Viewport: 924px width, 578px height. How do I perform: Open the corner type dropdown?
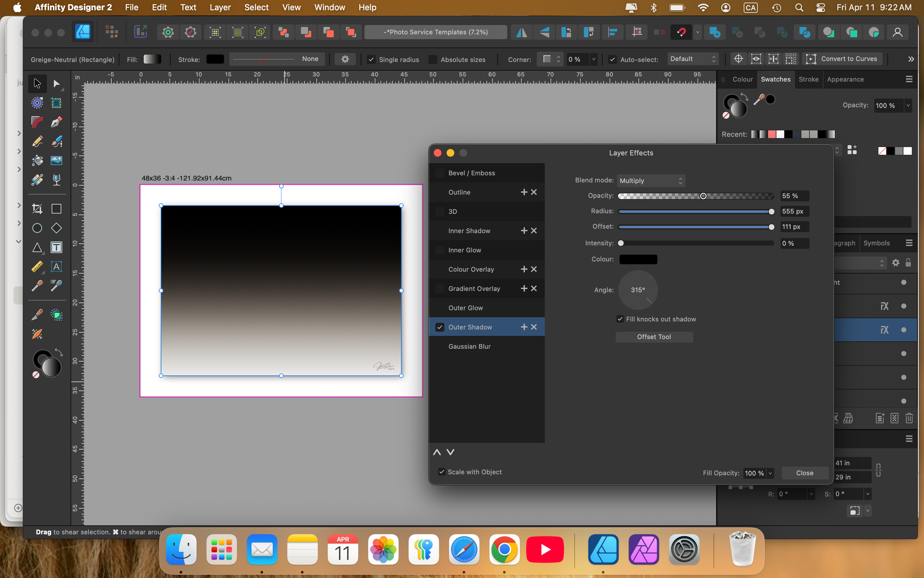point(550,59)
